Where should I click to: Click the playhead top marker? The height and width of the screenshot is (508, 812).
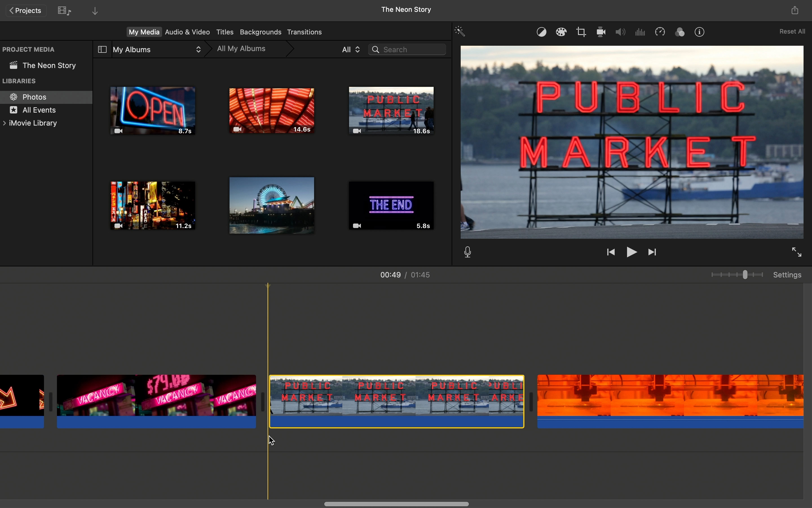[x=268, y=286]
